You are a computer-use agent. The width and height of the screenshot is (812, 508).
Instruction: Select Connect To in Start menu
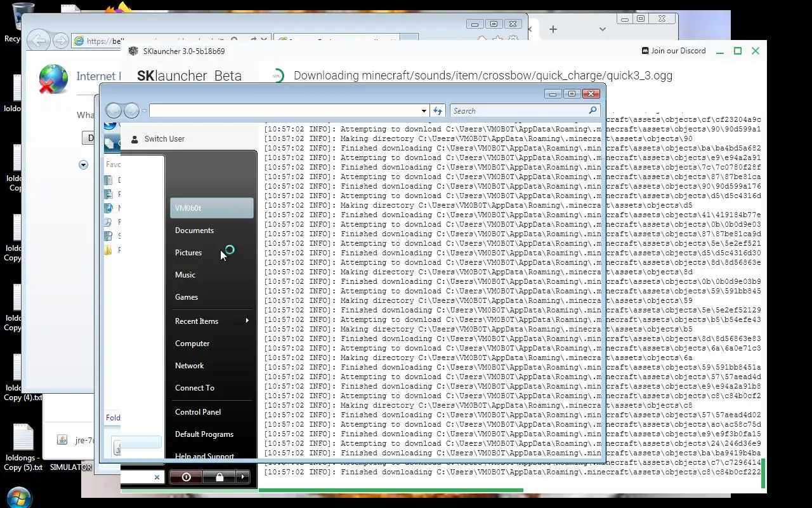pos(195,388)
